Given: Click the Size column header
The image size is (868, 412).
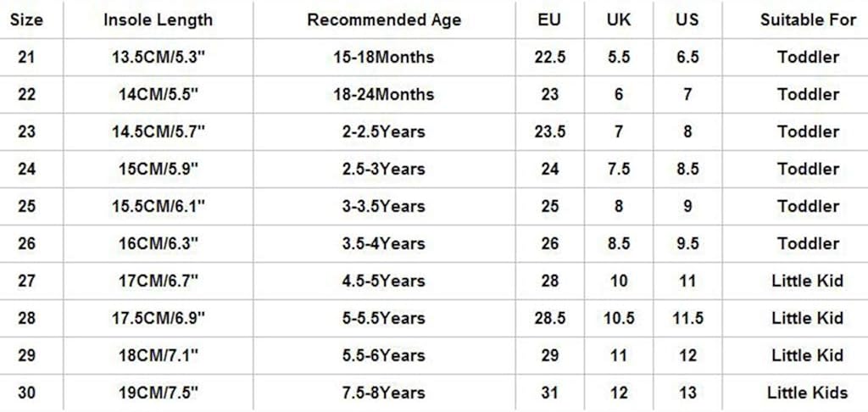Looking at the screenshot, I should 26,19.
